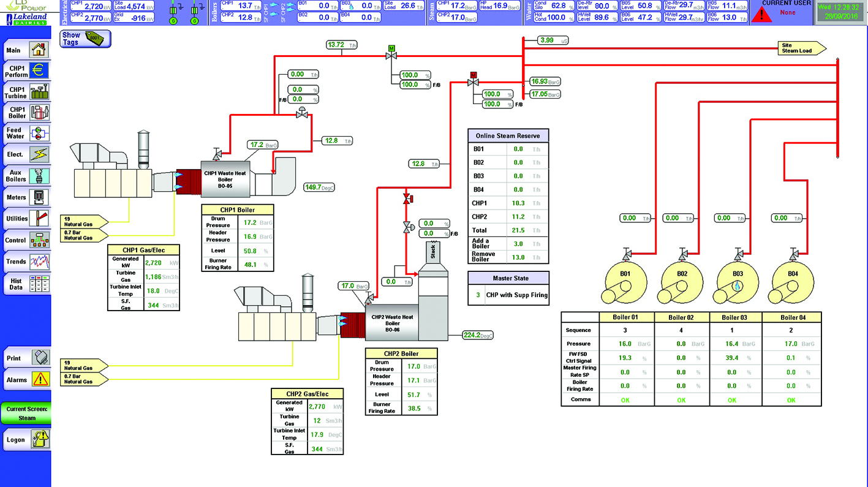Click Boiler 04 Comms OK status
This screenshot has height=487, width=868.
[x=791, y=400]
